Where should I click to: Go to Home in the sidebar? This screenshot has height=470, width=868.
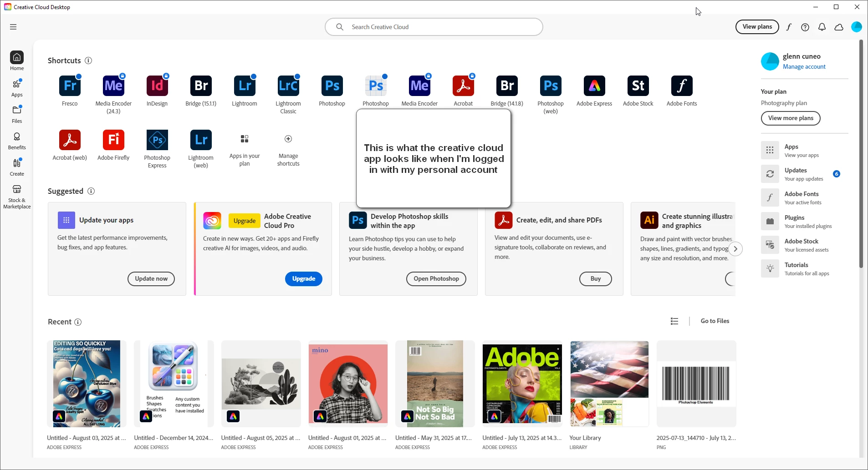(17, 61)
